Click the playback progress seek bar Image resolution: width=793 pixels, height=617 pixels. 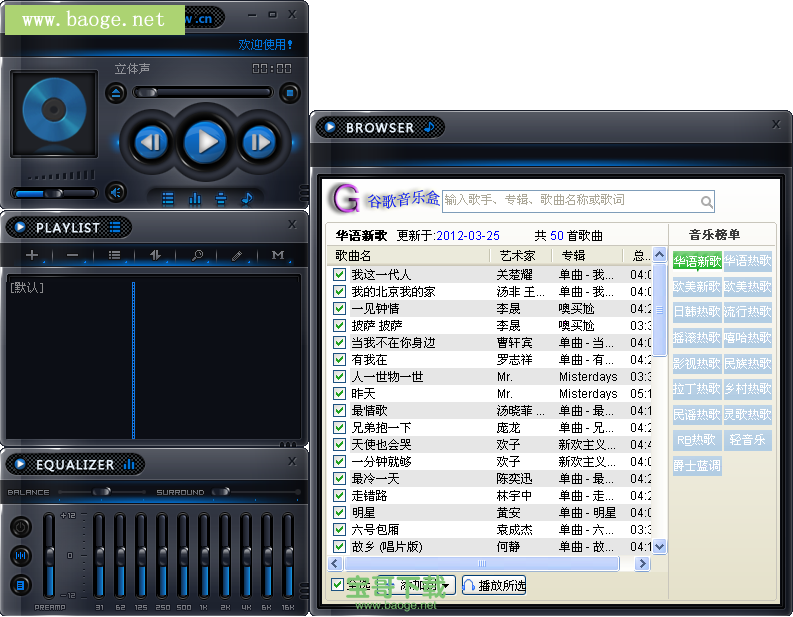click(x=203, y=93)
